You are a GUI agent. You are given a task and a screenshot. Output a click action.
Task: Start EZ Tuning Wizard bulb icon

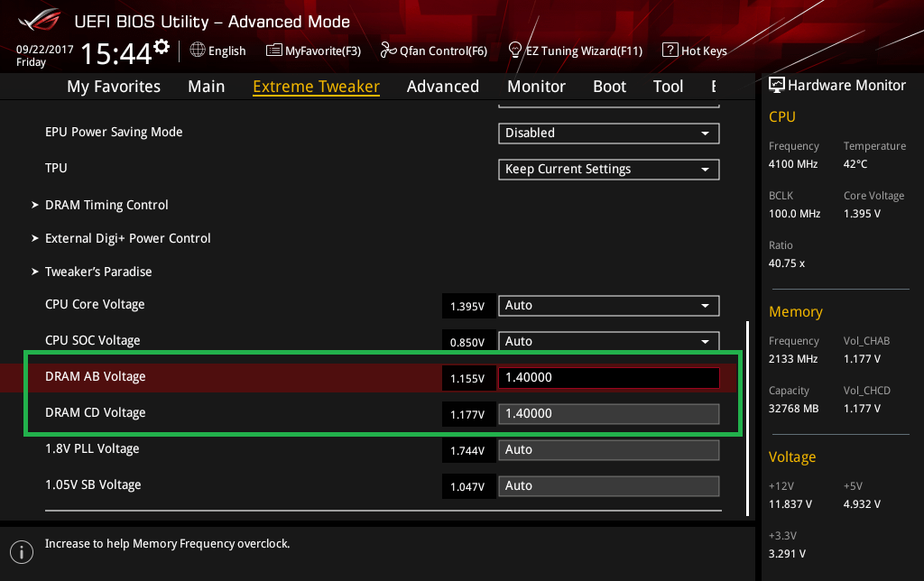point(515,51)
